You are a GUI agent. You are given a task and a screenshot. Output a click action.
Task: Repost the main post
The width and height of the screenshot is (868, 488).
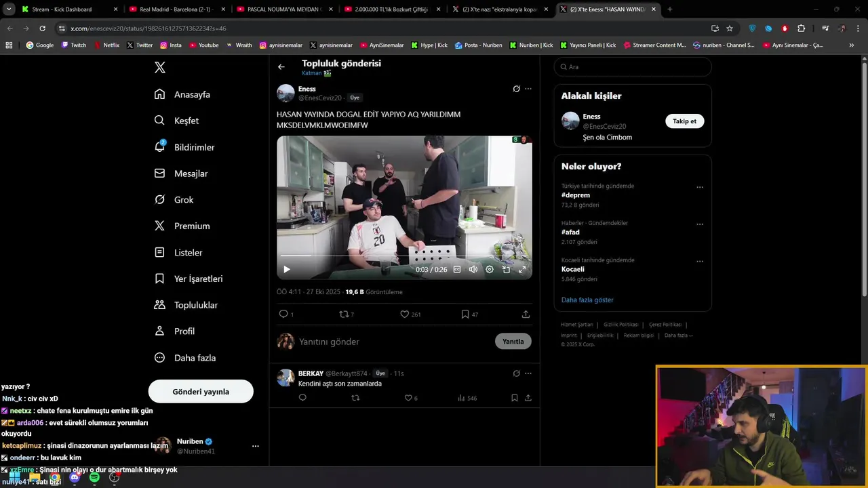[x=344, y=314]
